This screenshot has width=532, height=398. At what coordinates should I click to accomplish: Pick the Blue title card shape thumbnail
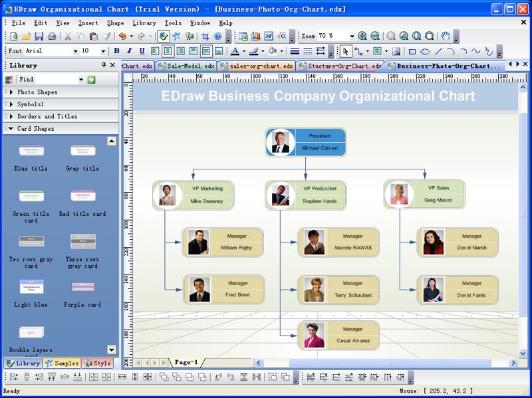(x=31, y=151)
